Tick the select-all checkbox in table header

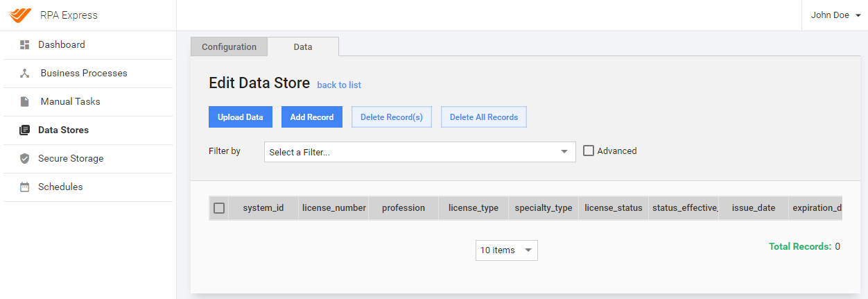coord(219,208)
